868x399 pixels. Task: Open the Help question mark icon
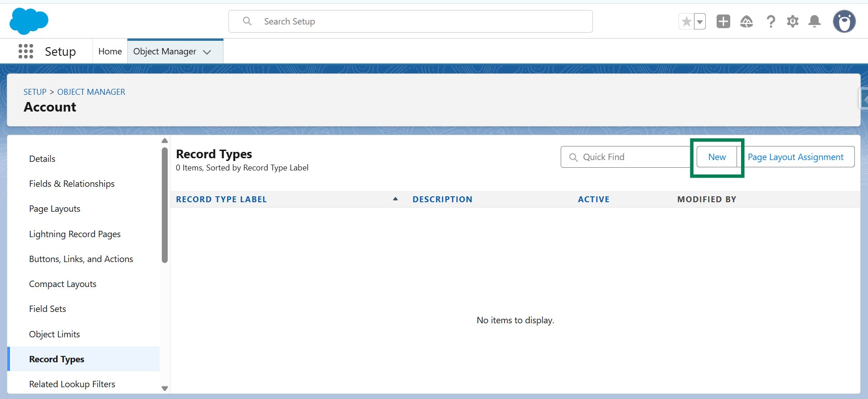pos(771,21)
